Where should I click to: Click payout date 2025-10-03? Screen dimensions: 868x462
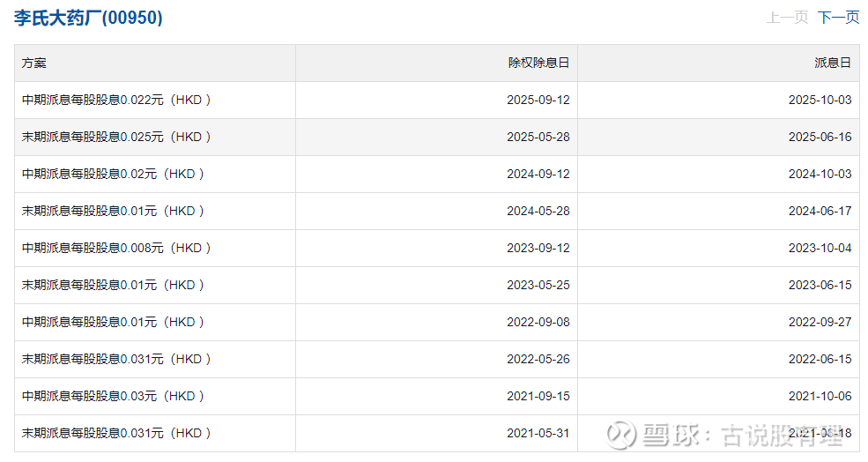tap(820, 101)
